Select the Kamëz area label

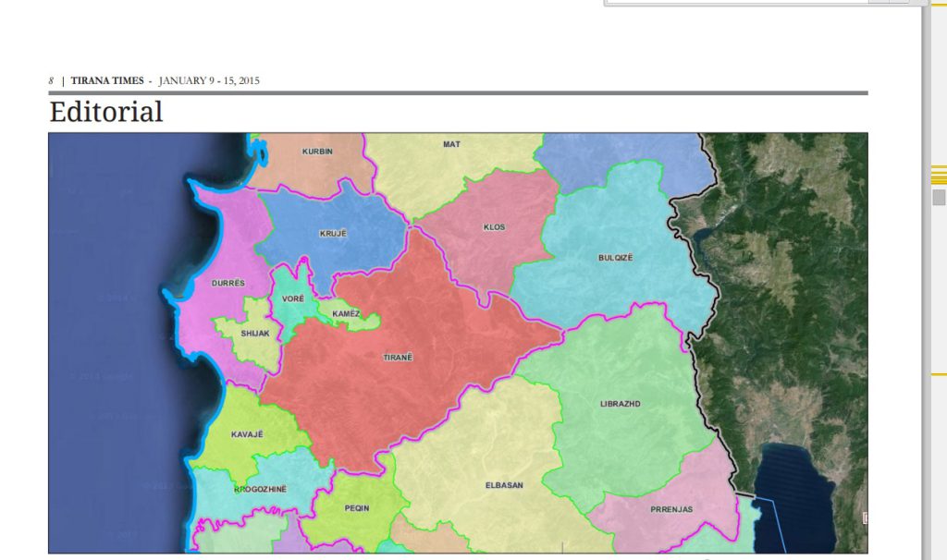(x=346, y=315)
